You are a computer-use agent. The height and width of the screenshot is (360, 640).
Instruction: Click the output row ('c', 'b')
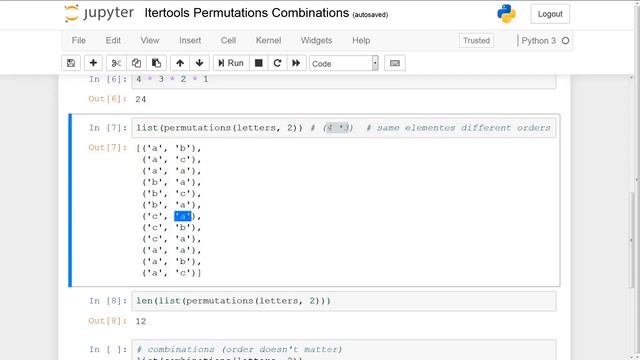tap(172, 228)
